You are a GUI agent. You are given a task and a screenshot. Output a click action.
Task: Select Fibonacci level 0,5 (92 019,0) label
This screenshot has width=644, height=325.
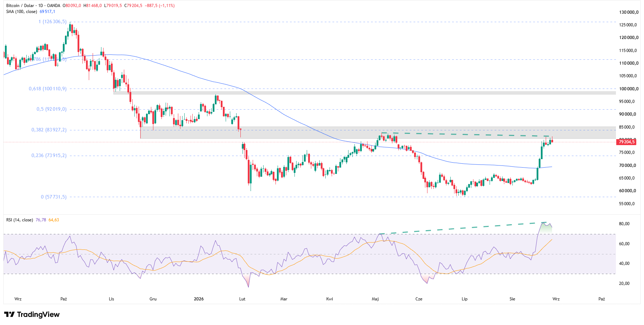[51, 109]
